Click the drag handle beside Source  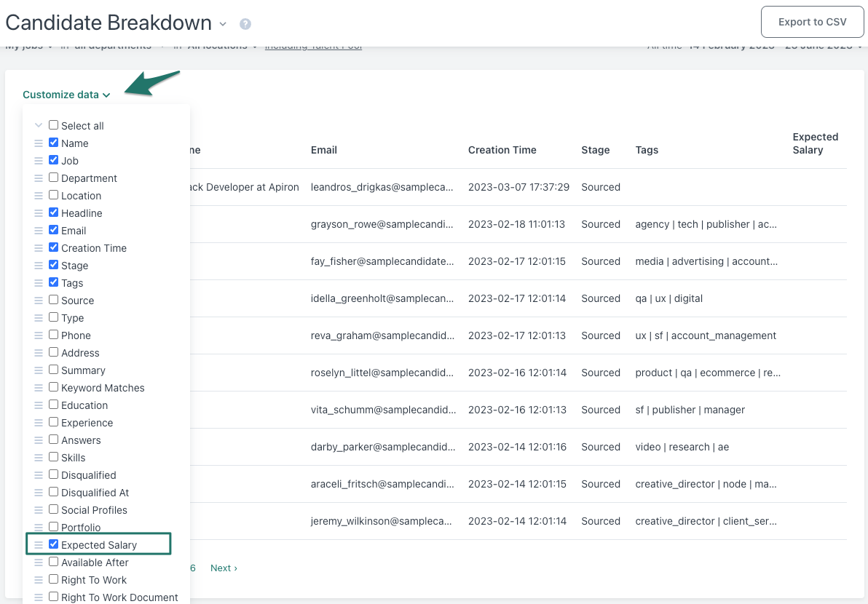tap(39, 301)
